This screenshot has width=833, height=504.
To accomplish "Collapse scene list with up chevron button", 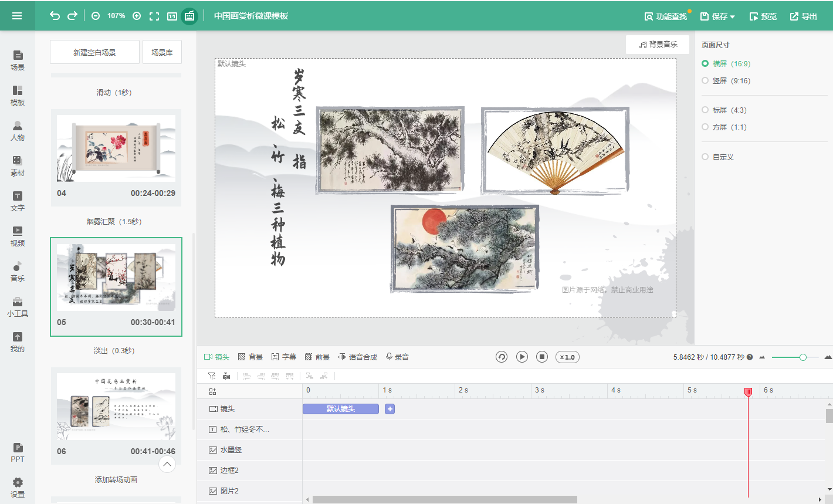I will 167,464.
